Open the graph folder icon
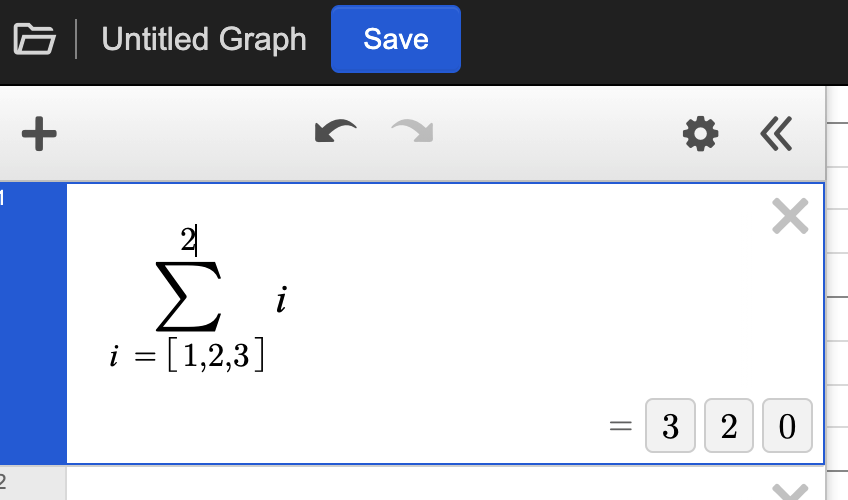 (34, 40)
